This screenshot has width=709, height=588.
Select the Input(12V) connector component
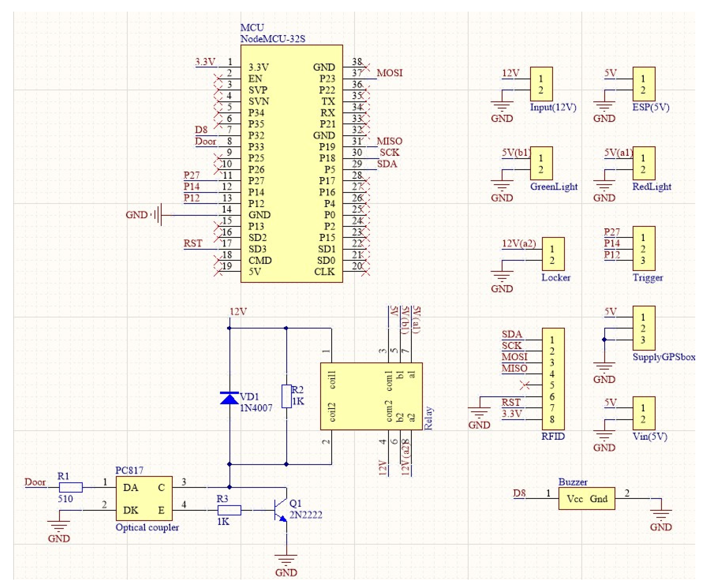[541, 84]
